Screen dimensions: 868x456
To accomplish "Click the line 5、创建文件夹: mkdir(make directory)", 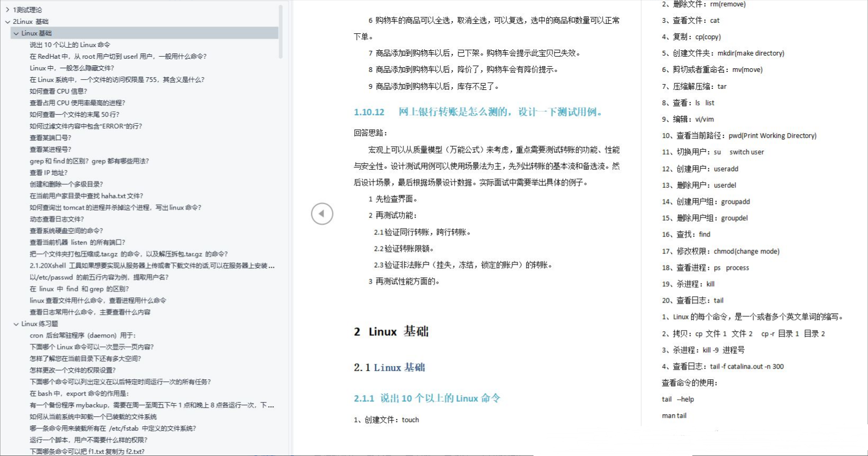I will pyautogui.click(x=723, y=53).
